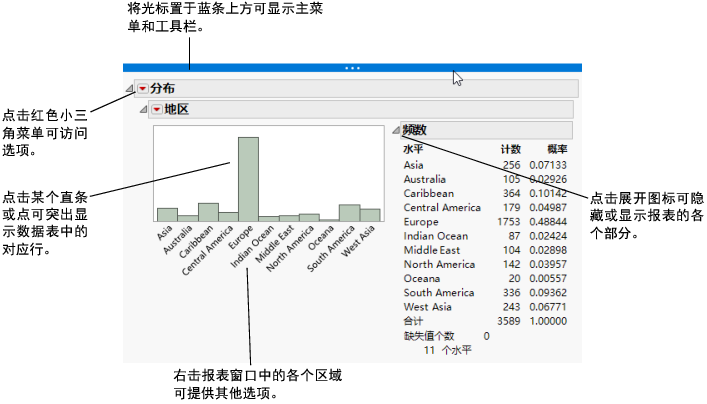Click the count value 1753 for Europe
This screenshot has height=404, width=707.
[509, 222]
